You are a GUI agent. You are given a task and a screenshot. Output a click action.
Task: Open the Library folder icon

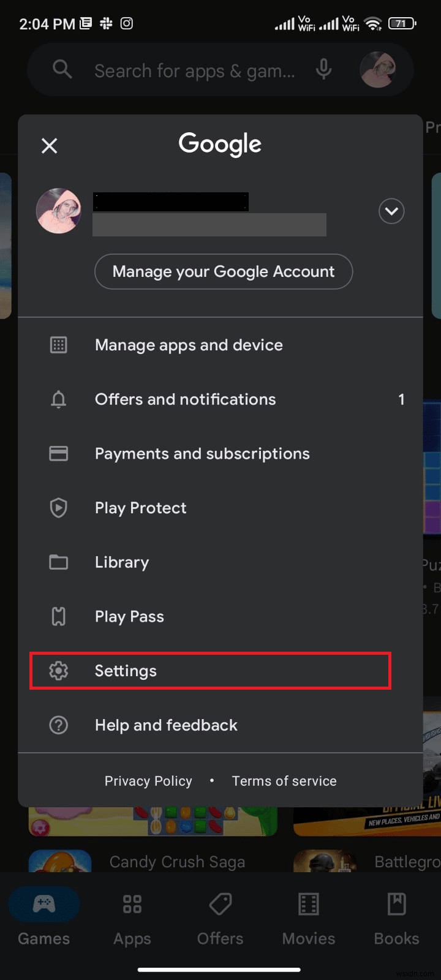58,562
